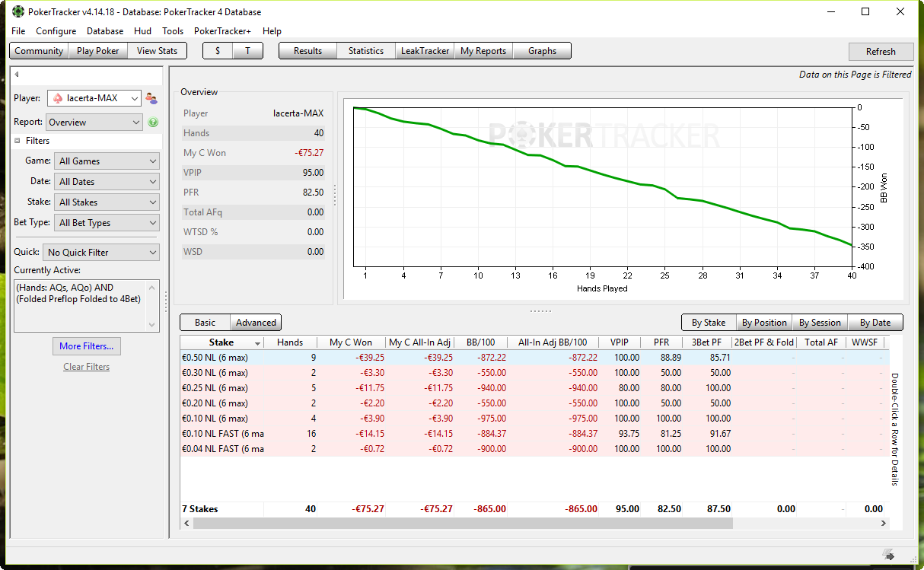Open the Configure menu
The height and width of the screenshot is (570, 924).
56,31
